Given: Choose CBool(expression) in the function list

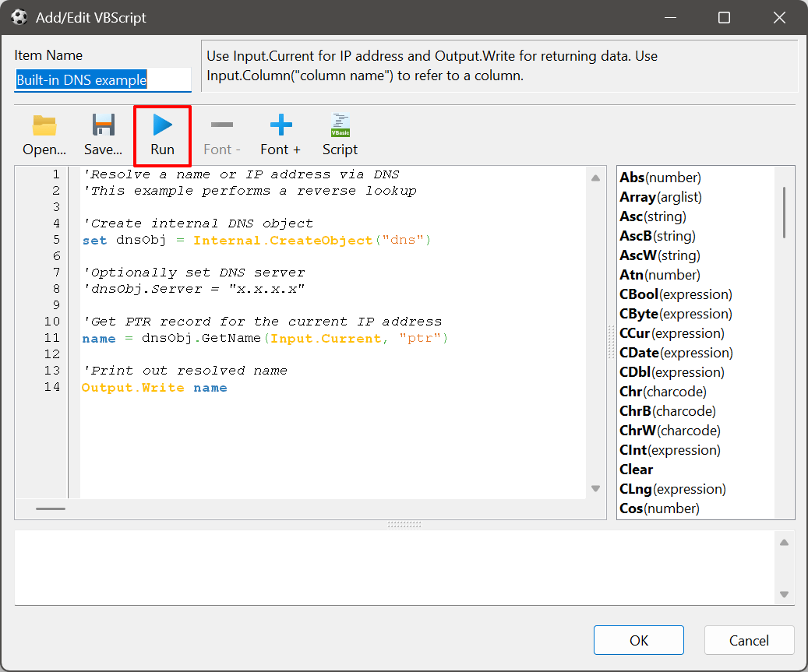Looking at the screenshot, I should tap(676, 294).
